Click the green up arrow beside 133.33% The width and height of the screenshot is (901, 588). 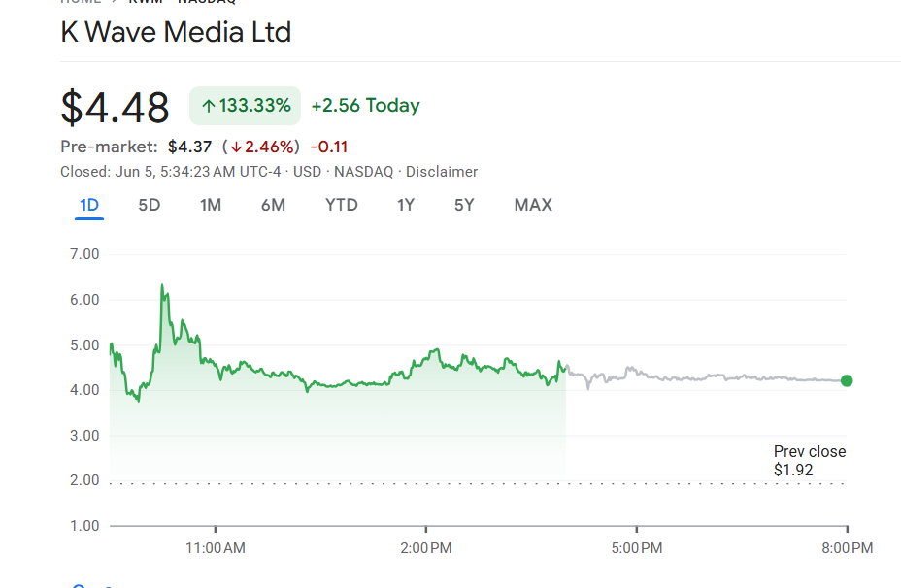[208, 106]
